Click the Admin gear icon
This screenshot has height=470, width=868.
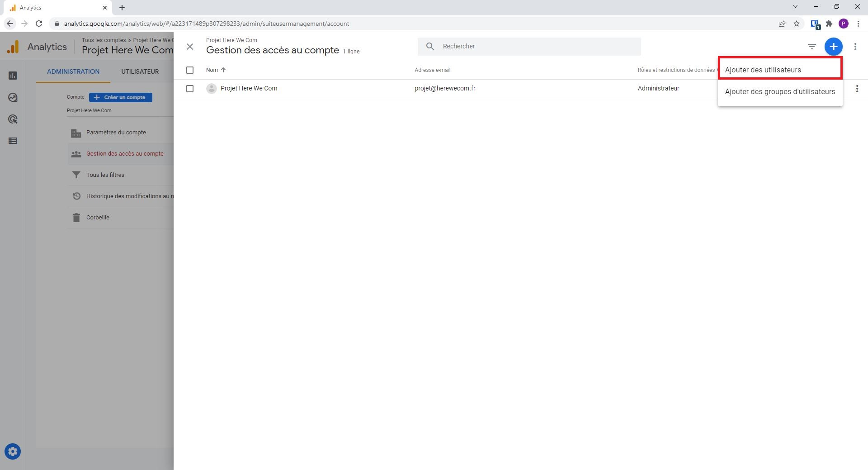[x=13, y=451]
